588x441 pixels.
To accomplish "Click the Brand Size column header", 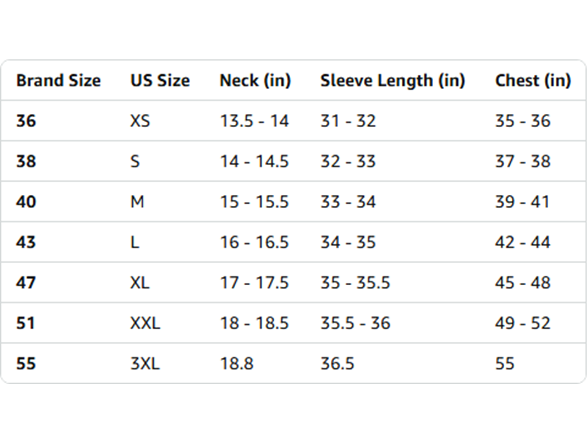I will point(58,80).
